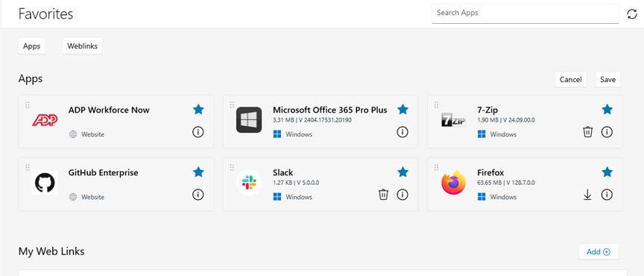Screen dimensions: 644x276
Task: Cancel the favorites edits
Action: click(570, 79)
